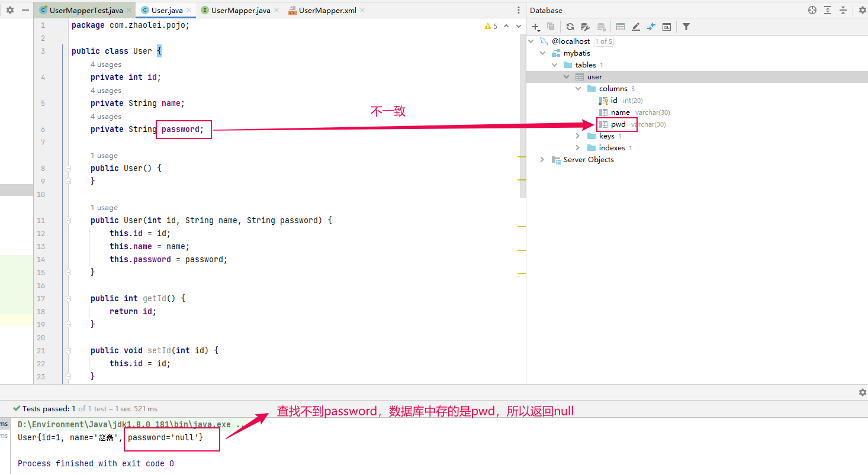Select the pwd column in the tree
The image size is (868, 474).
click(618, 124)
